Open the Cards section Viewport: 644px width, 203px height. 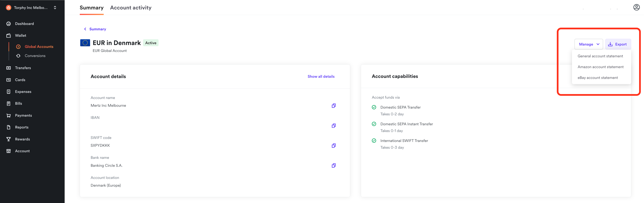[20, 80]
